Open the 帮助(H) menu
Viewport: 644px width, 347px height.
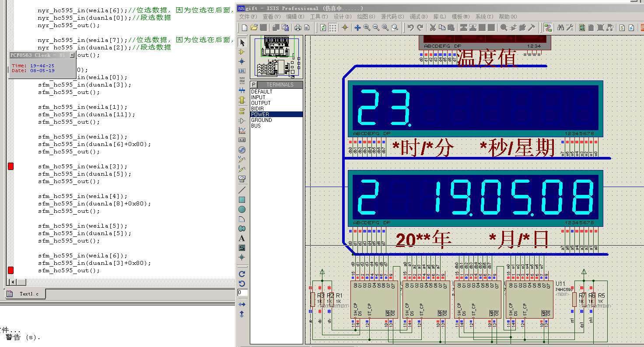pos(507,17)
